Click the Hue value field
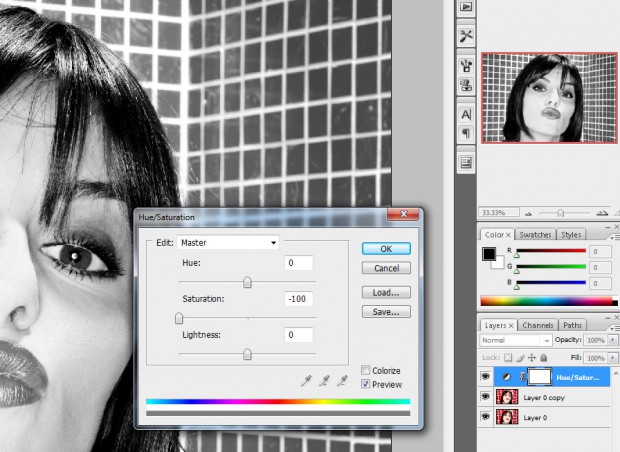Screen dimensions: 620x452 click(x=299, y=263)
